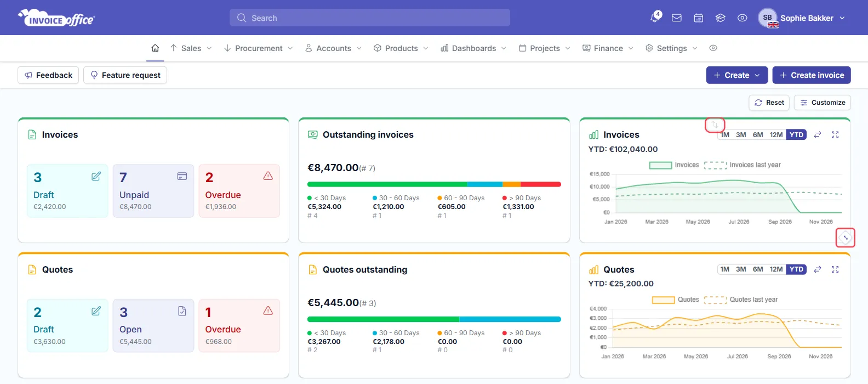Click the red segment of outstanding invoices bar
This screenshot has height=384, width=868.
541,184
